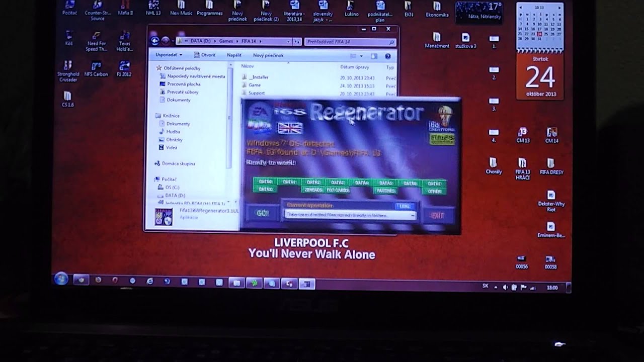Open Counter-Strike Source desktop icon
The height and width of the screenshot is (362, 644).
[x=98, y=11]
